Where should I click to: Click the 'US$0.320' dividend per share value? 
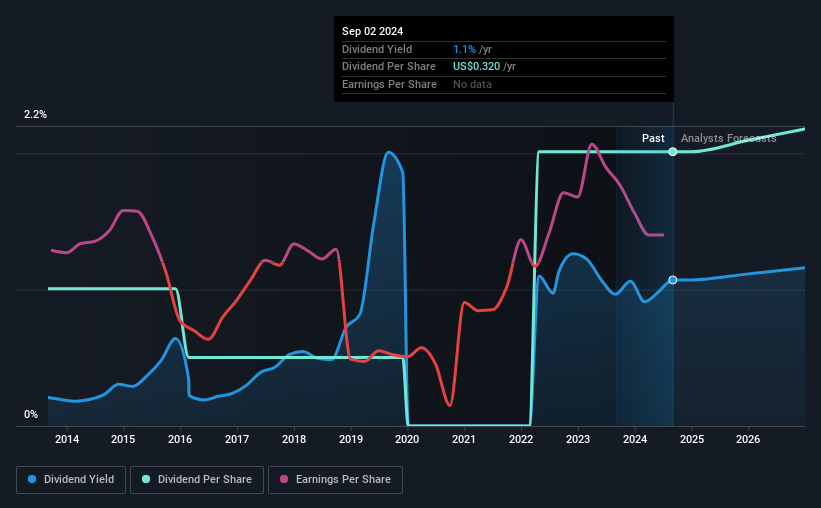(x=476, y=67)
